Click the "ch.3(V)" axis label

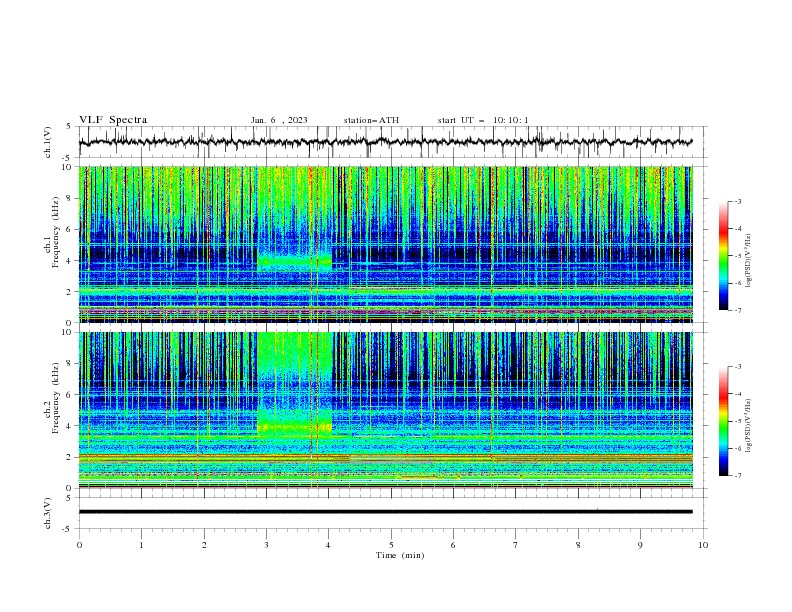point(48,513)
